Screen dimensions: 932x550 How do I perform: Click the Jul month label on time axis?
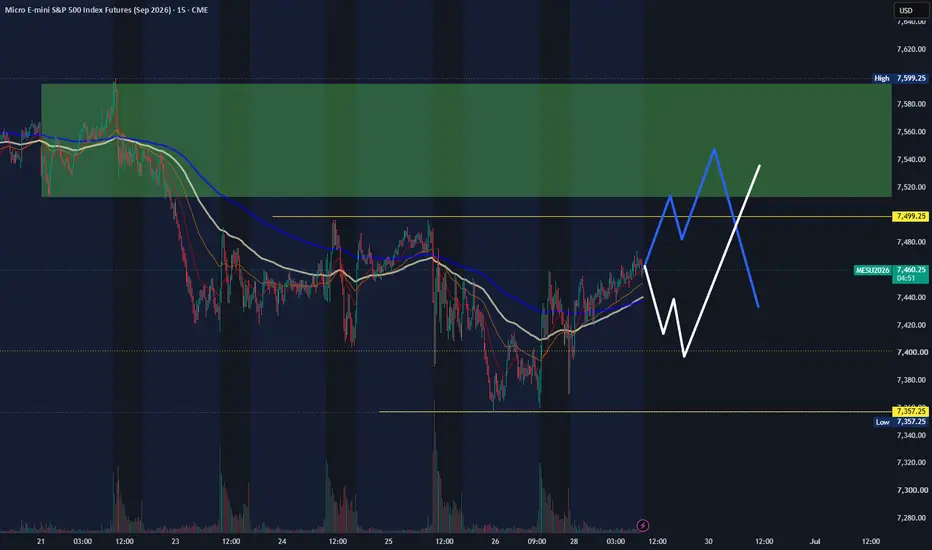pyautogui.click(x=815, y=541)
